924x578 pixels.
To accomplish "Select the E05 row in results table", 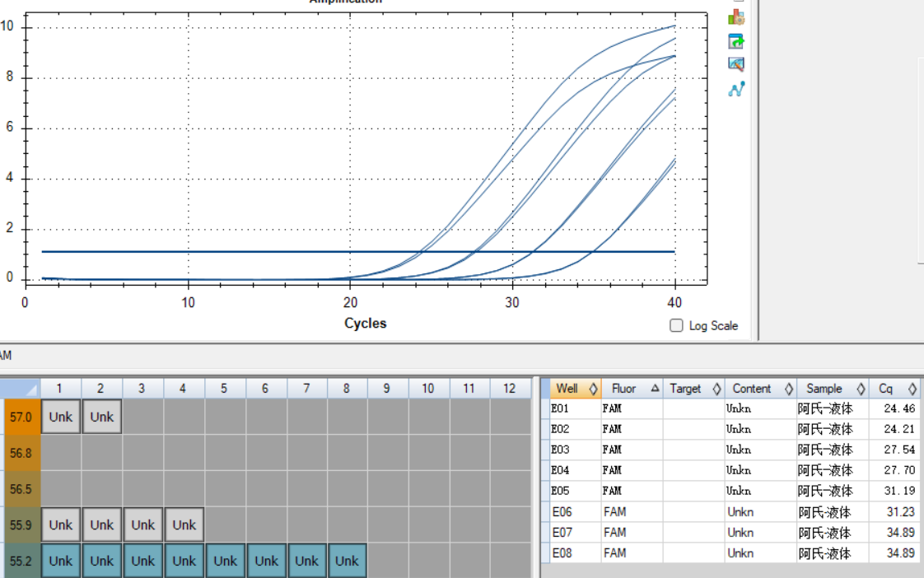I will pos(730,491).
